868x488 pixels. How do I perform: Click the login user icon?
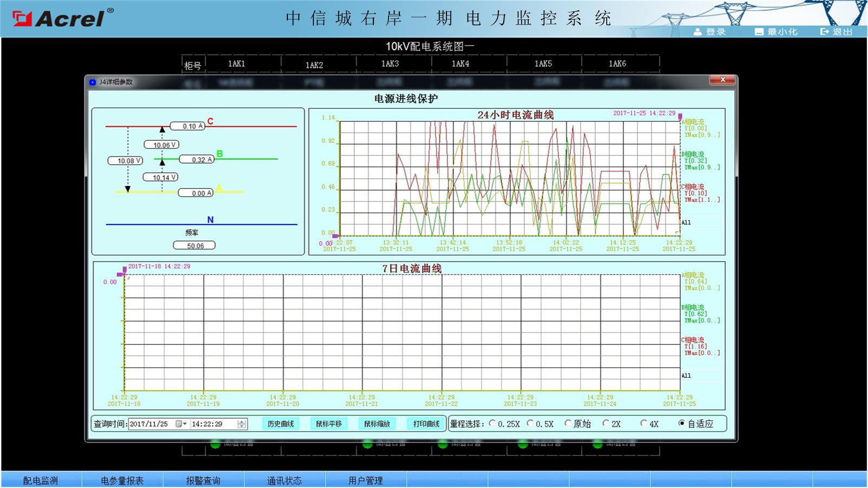(x=698, y=32)
